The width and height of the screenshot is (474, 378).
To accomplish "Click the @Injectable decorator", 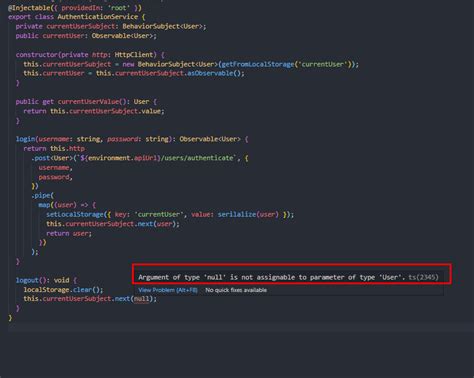I will 29,7.
